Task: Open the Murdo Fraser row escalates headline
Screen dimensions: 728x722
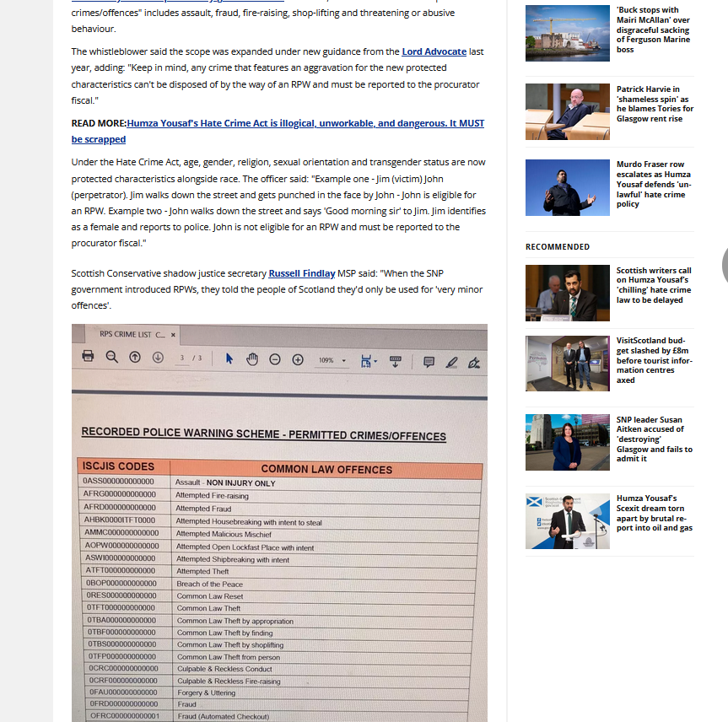Action: pos(654,185)
